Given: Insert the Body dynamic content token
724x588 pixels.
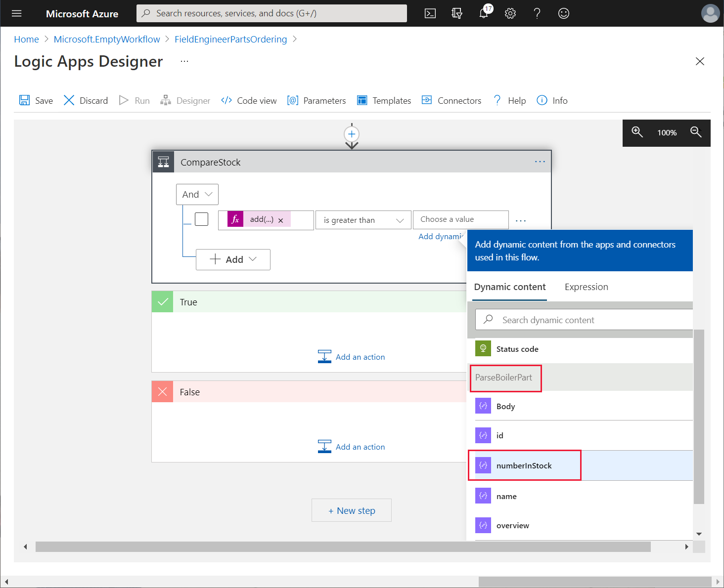Looking at the screenshot, I should pos(584,406).
